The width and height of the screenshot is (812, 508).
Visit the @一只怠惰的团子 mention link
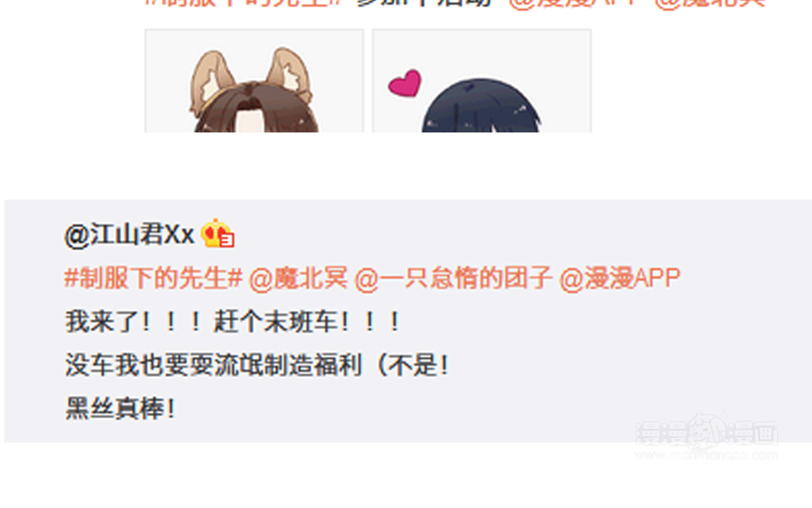tap(453, 278)
